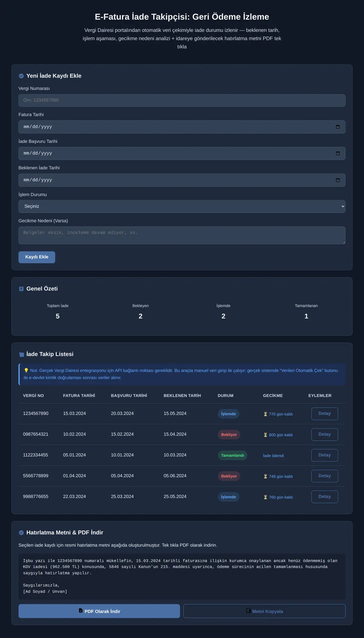
Task: Click into the Gecikme Nedeni textarea
Action: point(182,235)
